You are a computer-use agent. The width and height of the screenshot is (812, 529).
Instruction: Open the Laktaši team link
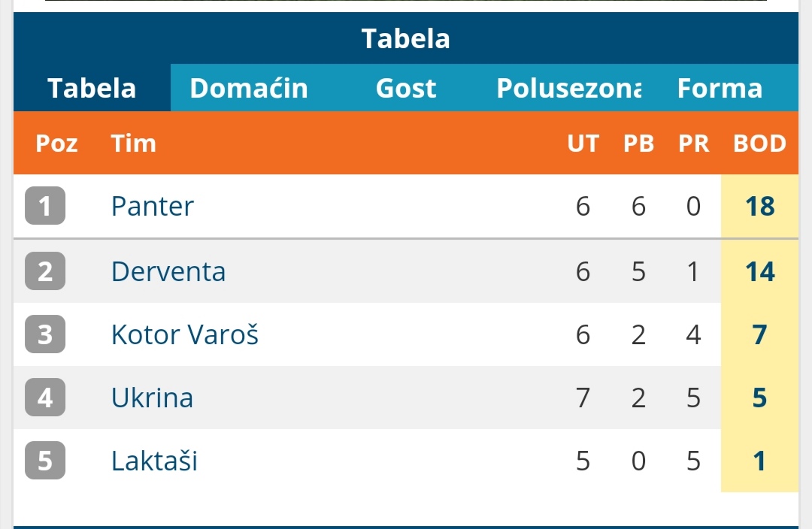point(155,461)
